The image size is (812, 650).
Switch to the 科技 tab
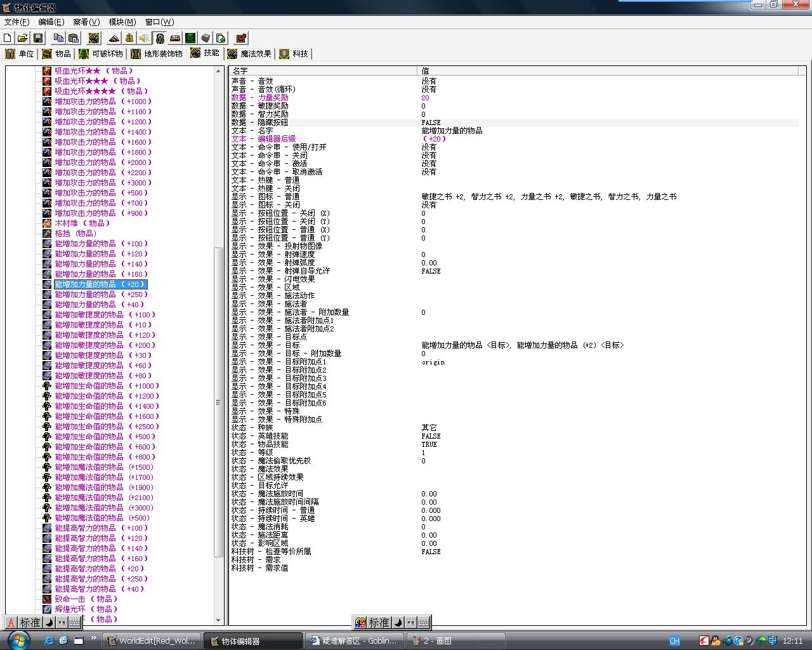294,54
